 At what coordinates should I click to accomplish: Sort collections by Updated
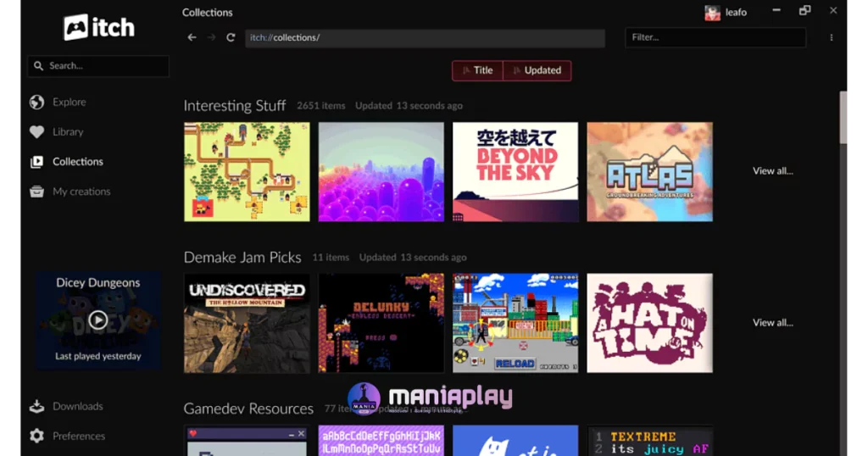point(537,70)
